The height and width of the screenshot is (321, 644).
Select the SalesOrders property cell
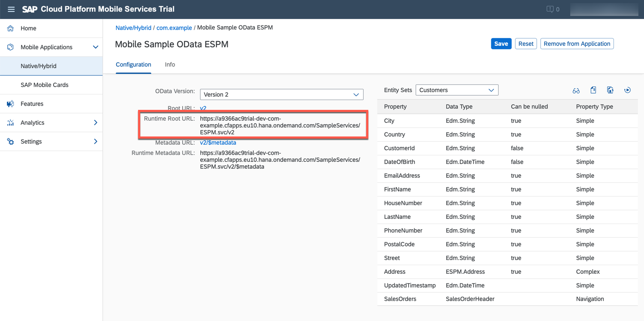point(400,299)
